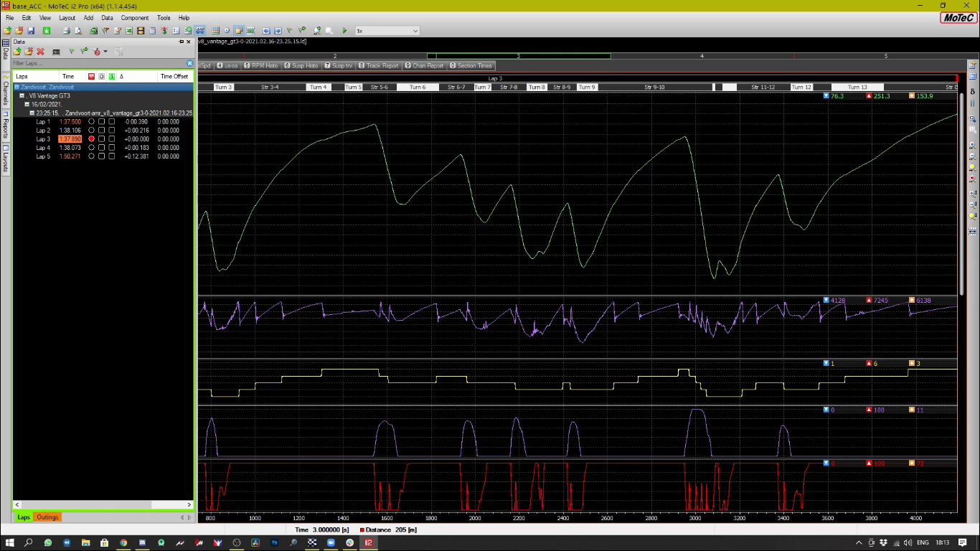Enable the reference checkbox for Lap 2
Image resolution: width=980 pixels, height=551 pixels.
point(112,131)
